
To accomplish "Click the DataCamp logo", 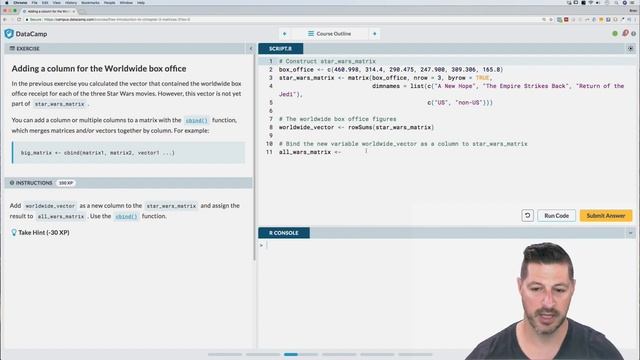I will pos(26,34).
